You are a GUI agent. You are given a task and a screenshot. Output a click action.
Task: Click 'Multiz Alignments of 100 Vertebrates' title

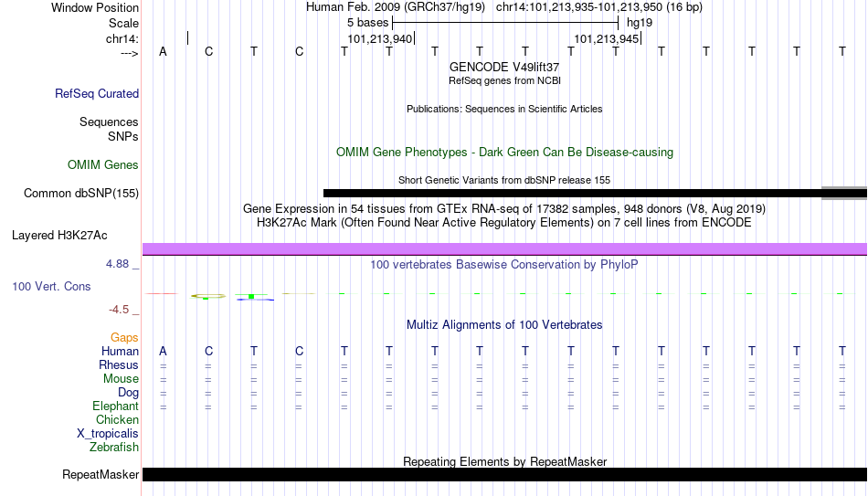(504, 325)
